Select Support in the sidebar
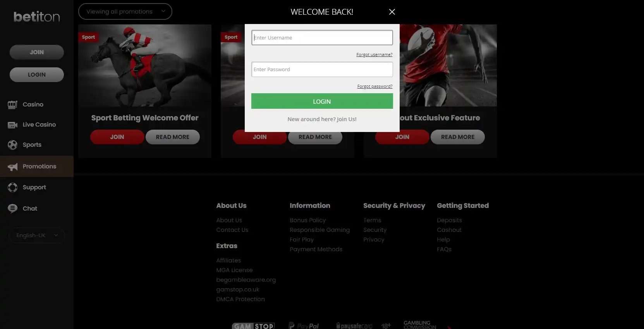Viewport: 644px width, 329px height. coord(34,187)
